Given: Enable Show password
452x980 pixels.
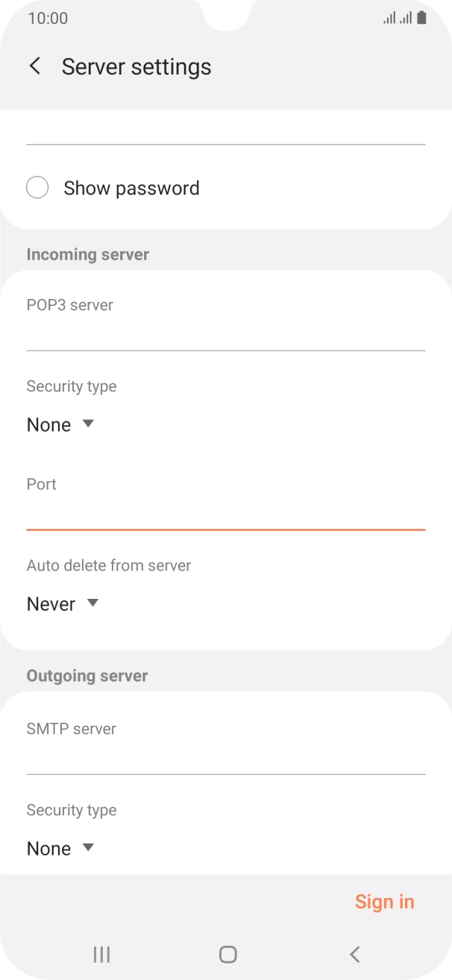Looking at the screenshot, I should pos(37,187).
